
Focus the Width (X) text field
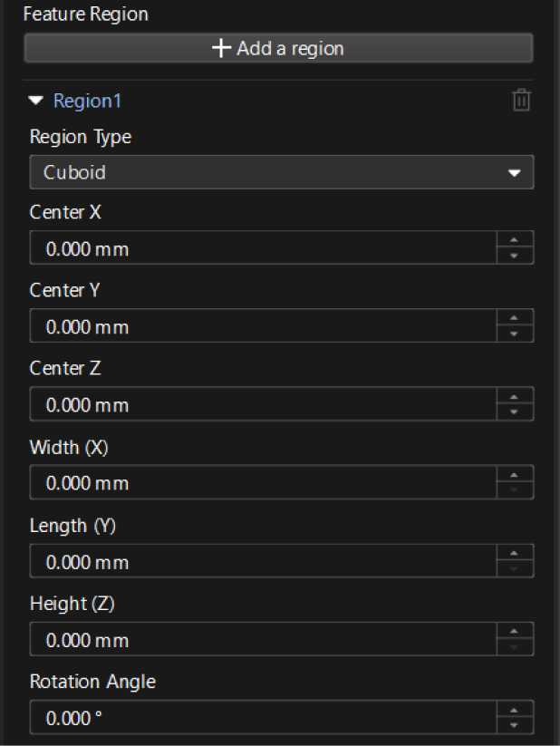263,483
